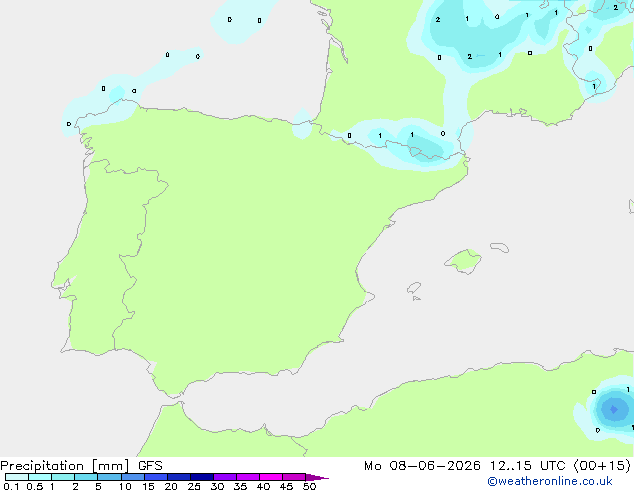Pick the 45–50 mm legend swatch
634x490 pixels.
point(294,477)
